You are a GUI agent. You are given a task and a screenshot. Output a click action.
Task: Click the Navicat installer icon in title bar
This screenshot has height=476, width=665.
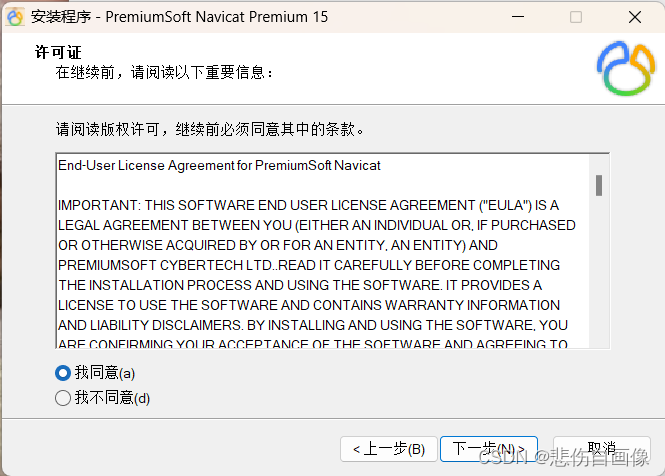point(15,17)
